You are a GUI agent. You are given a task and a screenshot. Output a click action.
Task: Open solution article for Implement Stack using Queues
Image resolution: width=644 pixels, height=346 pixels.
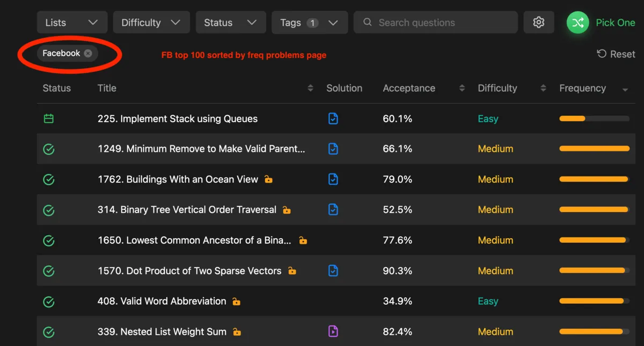(x=333, y=119)
